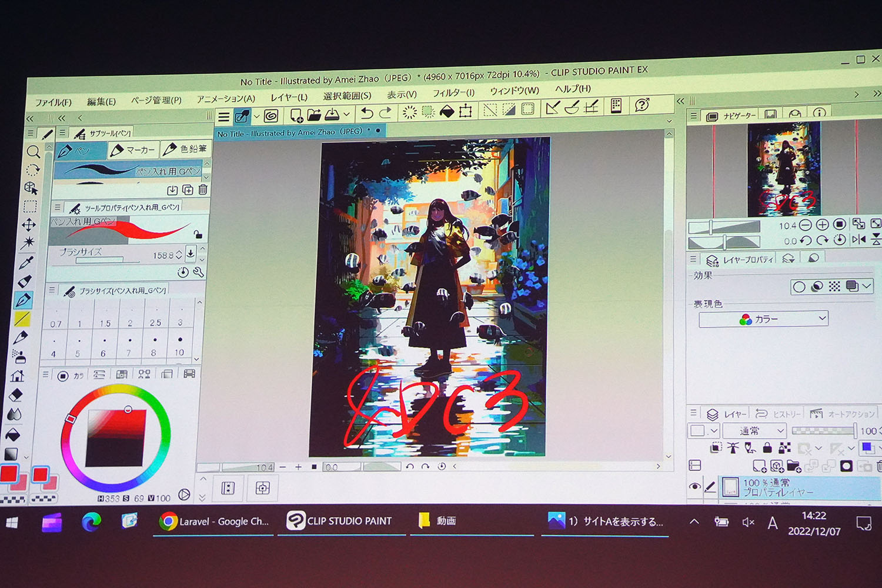Select the rectangle Selection area tool
882x588 pixels.
coord(30,206)
